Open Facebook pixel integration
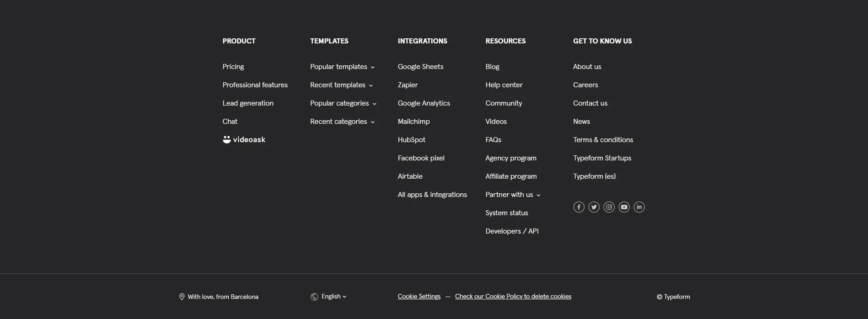This screenshot has width=868, height=319. [x=421, y=158]
